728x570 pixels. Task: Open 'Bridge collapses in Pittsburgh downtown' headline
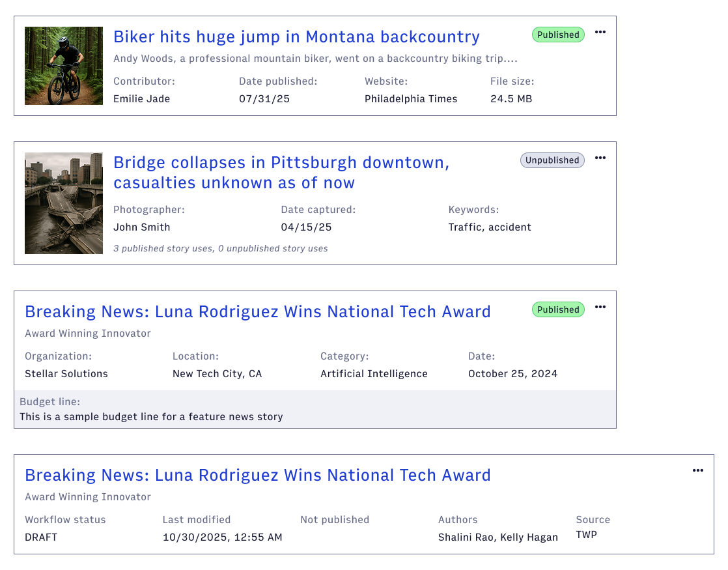pyautogui.click(x=281, y=173)
